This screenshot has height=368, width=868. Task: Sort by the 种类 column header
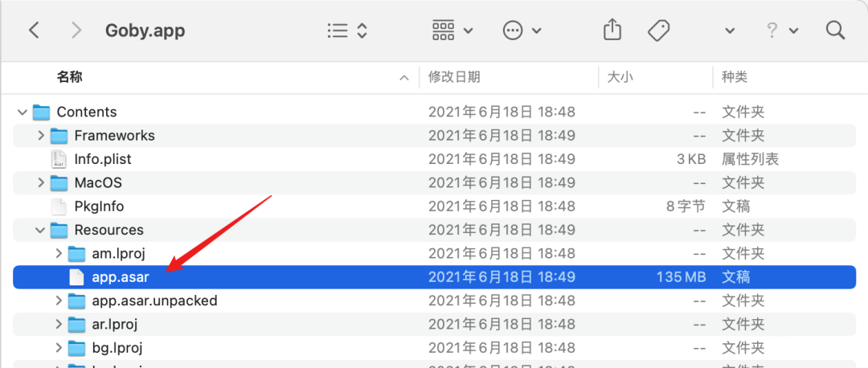pos(735,77)
